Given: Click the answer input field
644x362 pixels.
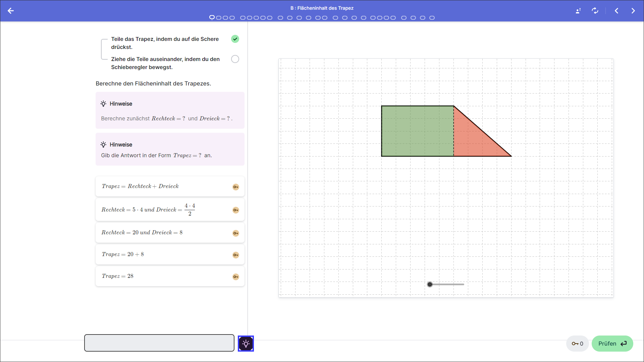Looking at the screenshot, I should [159, 343].
